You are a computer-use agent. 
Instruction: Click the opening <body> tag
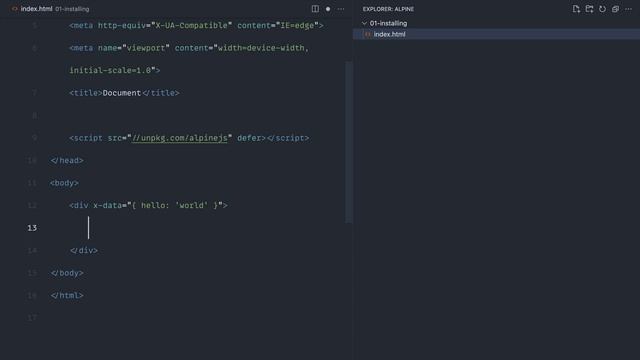click(64, 183)
